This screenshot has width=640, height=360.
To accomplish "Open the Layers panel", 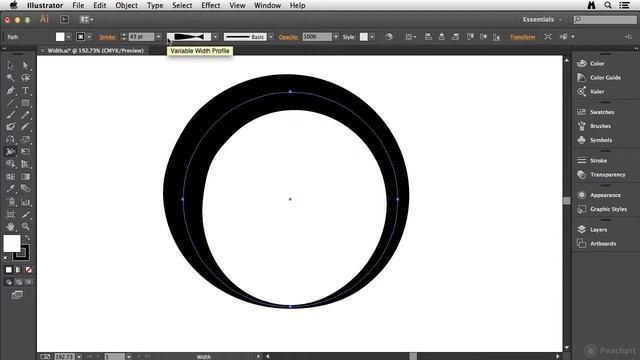I will click(x=598, y=229).
